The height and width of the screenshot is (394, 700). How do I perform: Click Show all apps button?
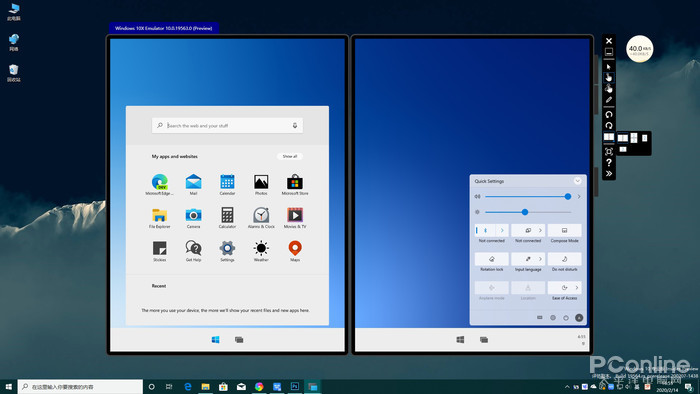click(290, 156)
